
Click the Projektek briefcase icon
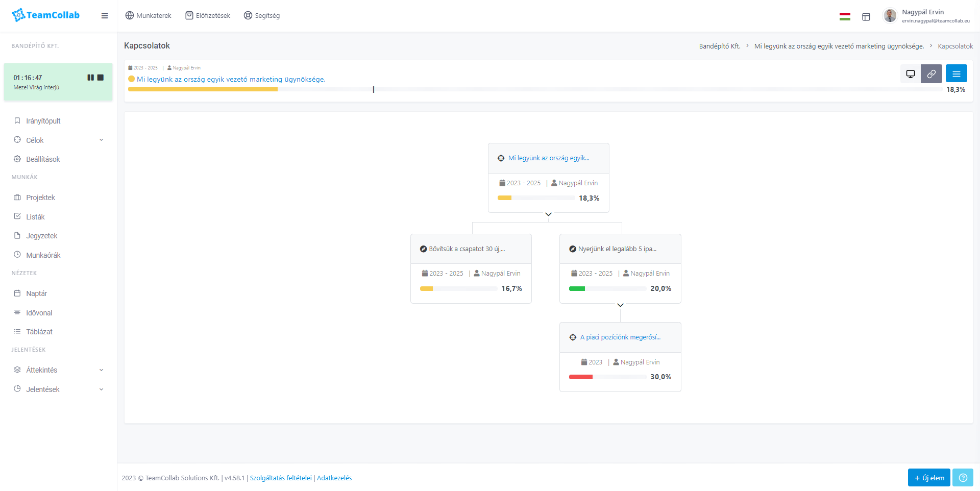coord(17,198)
